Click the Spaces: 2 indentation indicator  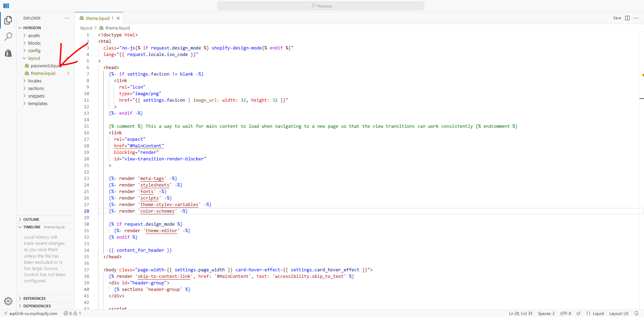pyautogui.click(x=546, y=313)
